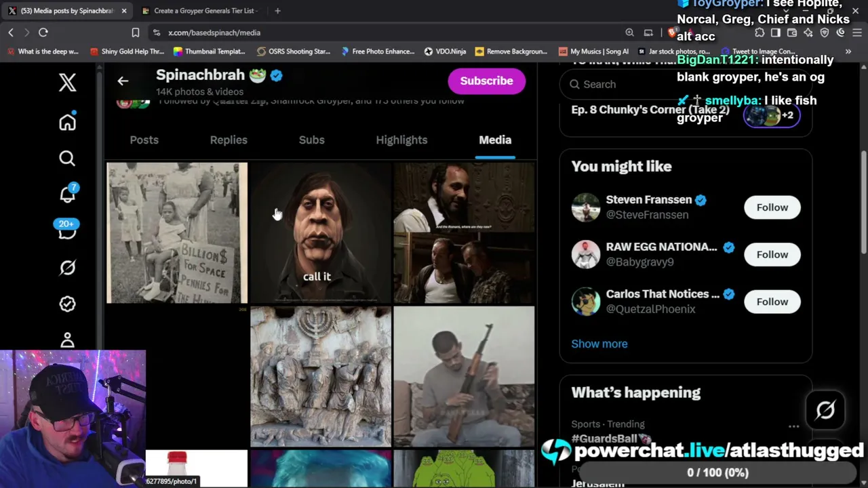This screenshot has width=868, height=488.
Task: Open a new browser tab
Action: [x=278, y=11]
